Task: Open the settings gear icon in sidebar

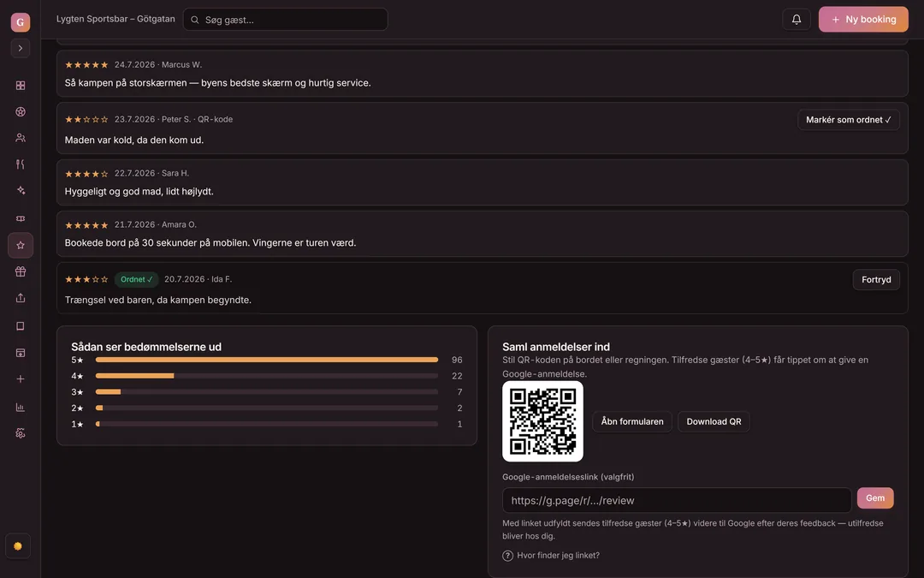Action: click(21, 433)
